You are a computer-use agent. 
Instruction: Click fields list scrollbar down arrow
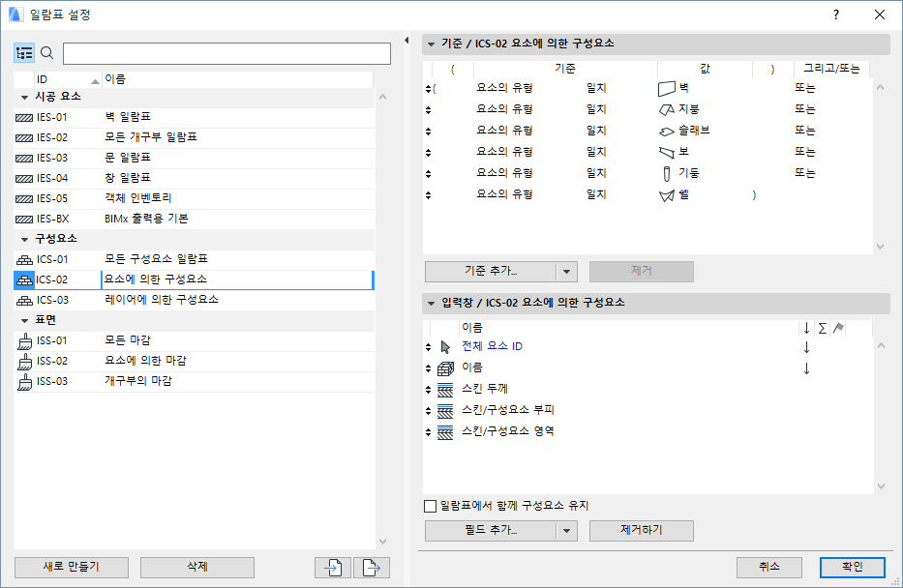(881, 486)
